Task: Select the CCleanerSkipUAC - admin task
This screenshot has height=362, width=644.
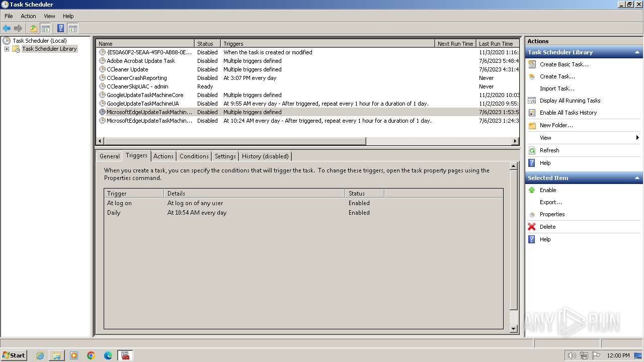Action: pos(307,86)
